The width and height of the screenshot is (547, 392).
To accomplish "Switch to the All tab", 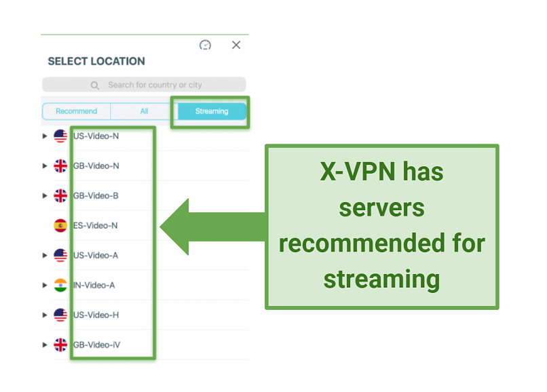I will tap(144, 111).
